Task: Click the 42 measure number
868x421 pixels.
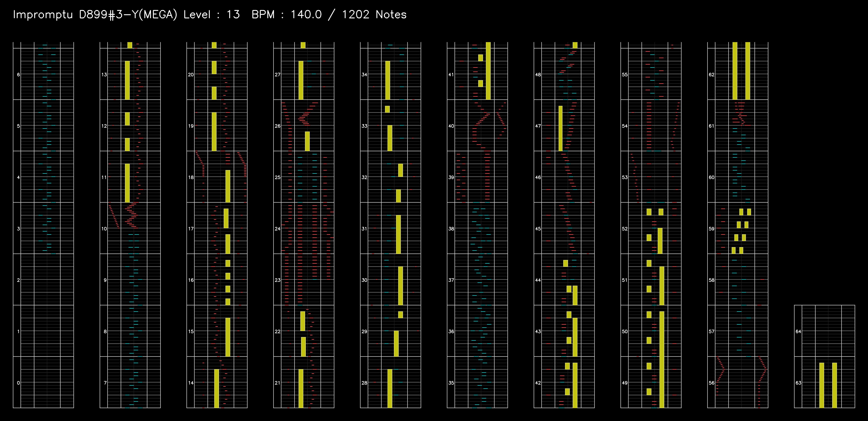Action: [538, 382]
